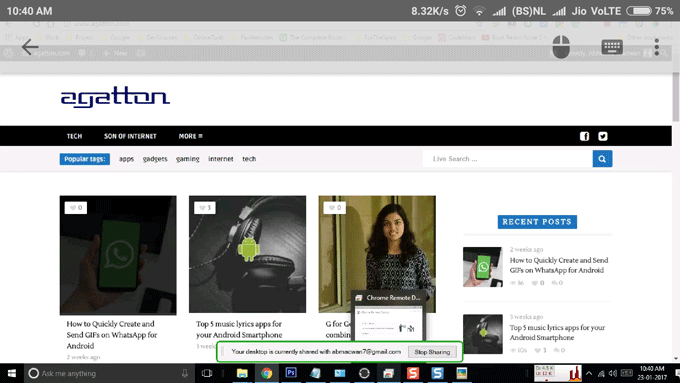Image resolution: width=680 pixels, height=383 pixels.
Task: Open recent post WhatsApp thumbnail in sidebar
Action: pyautogui.click(x=482, y=267)
